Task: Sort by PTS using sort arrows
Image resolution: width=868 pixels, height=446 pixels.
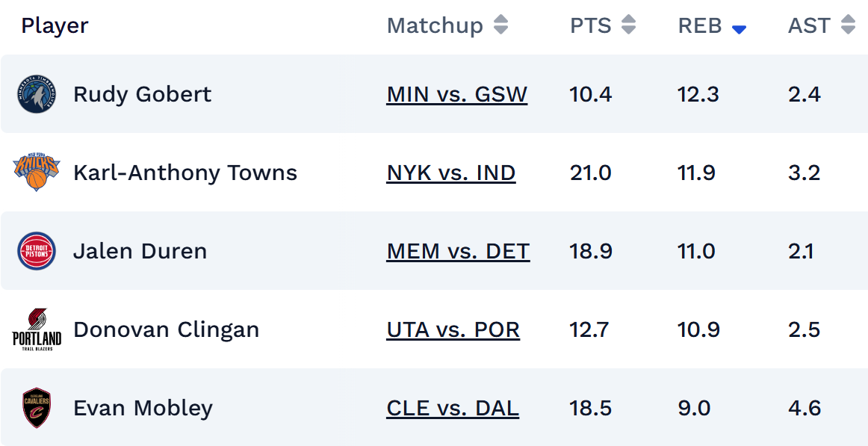Action: point(629,25)
